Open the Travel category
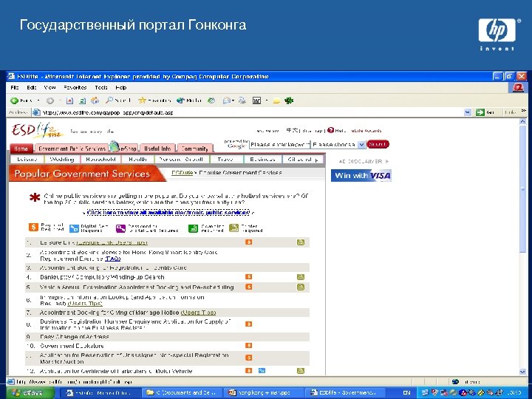 point(226,159)
